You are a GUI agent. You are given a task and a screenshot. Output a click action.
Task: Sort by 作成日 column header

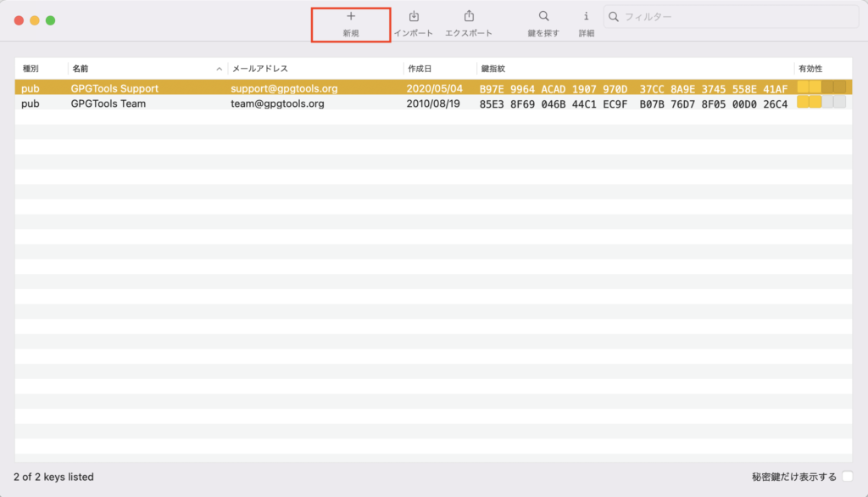coord(420,69)
